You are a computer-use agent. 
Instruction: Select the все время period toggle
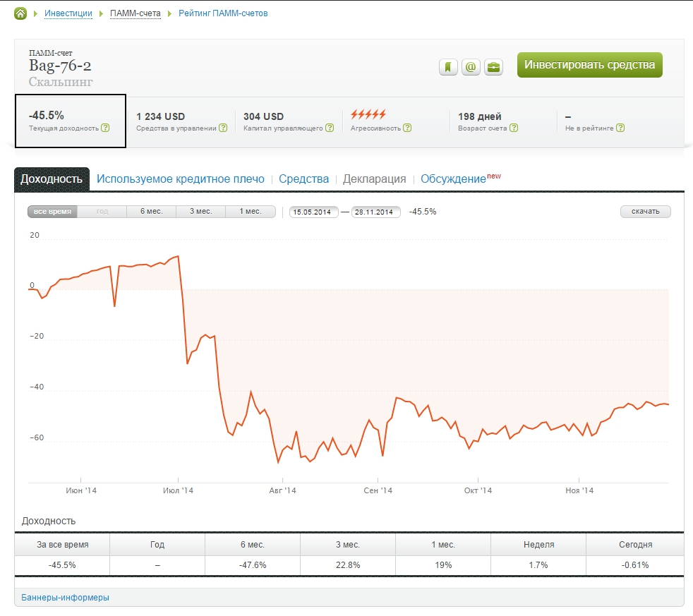pyautogui.click(x=52, y=212)
